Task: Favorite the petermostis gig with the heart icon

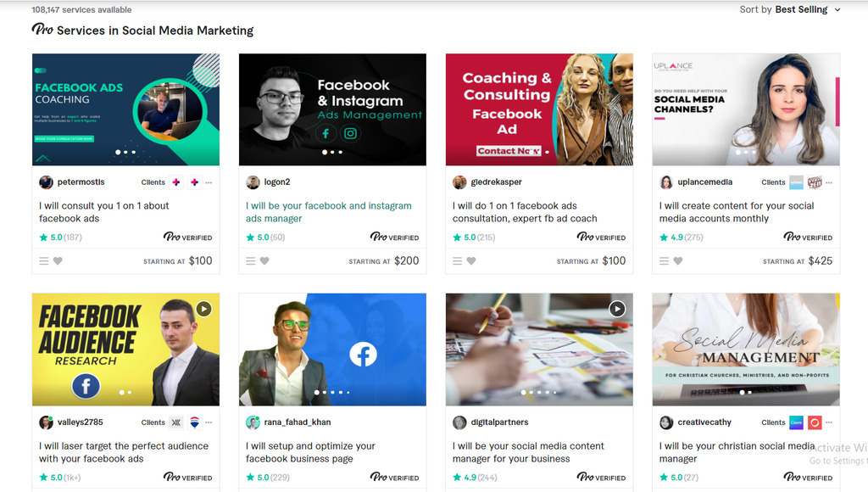Action: 58,261
